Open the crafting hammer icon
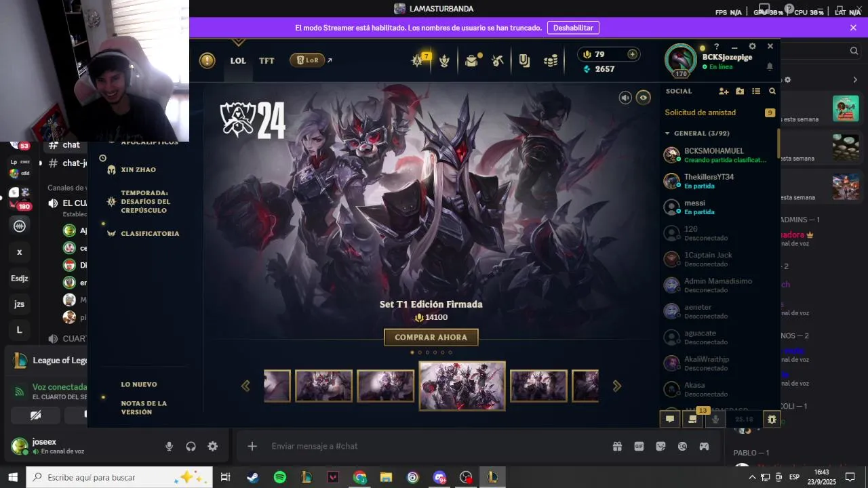This screenshot has height=488, width=868. tap(498, 60)
